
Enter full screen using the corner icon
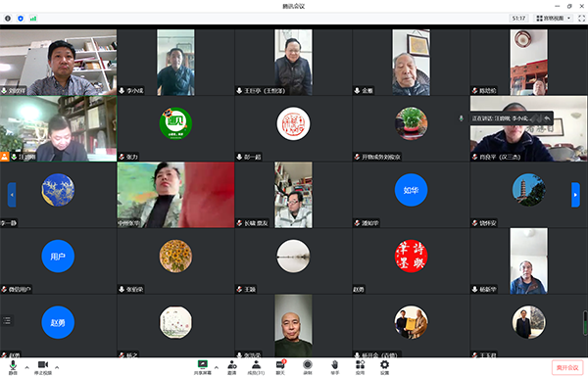581,18
